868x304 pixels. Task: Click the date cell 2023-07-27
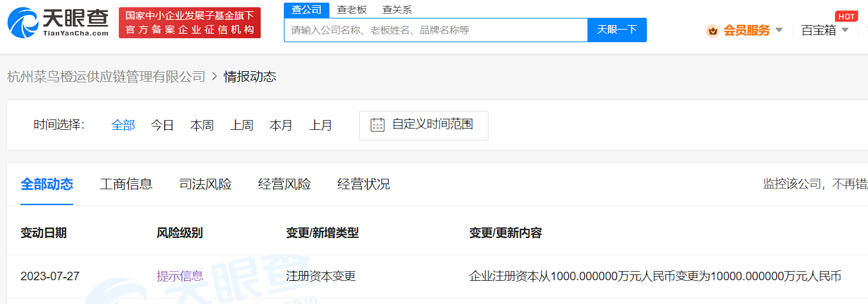(x=50, y=276)
